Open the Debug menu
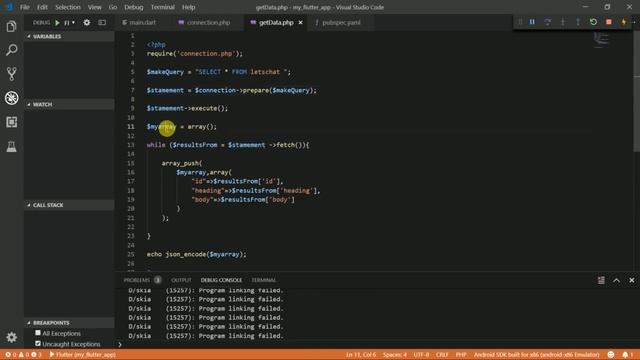This screenshot has width=640, height=360. tap(133, 7)
